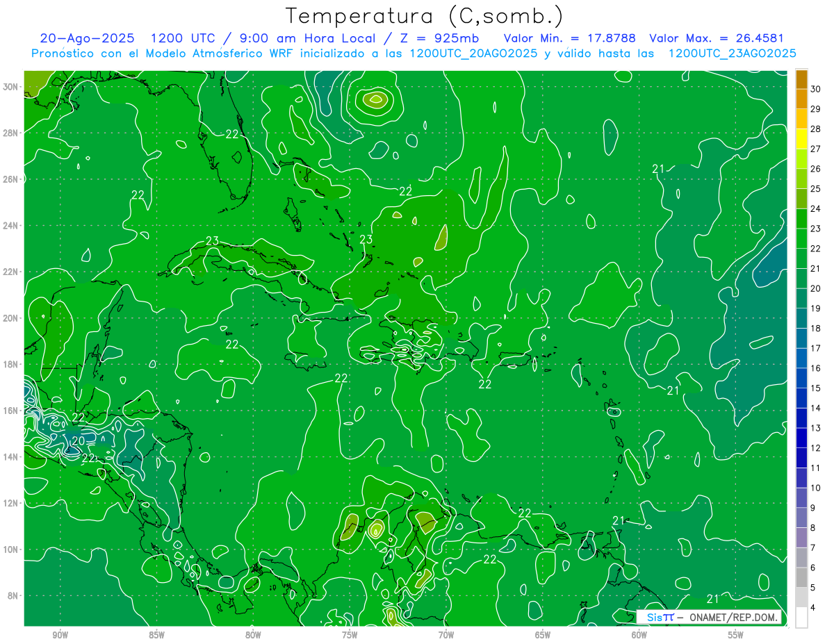
Task: Select 'Valor Min. = 17.8788' text
Action: click(570, 39)
